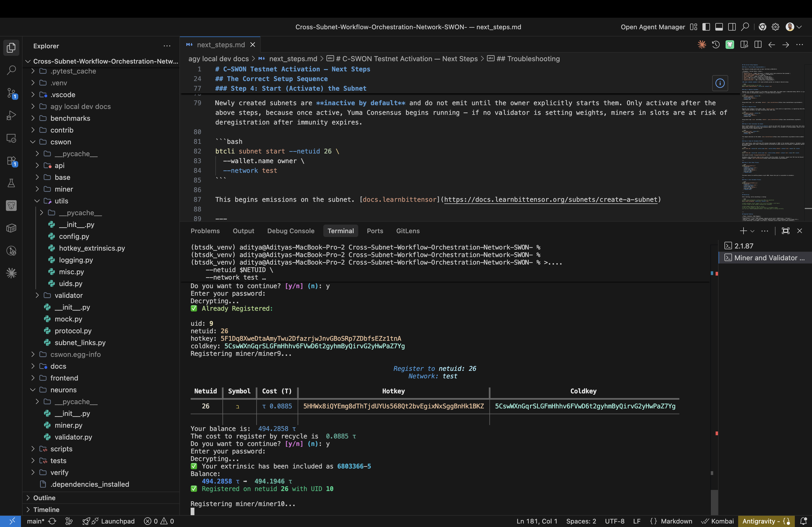
Task: Toggle the primary side bar layout button
Action: pos(706,27)
